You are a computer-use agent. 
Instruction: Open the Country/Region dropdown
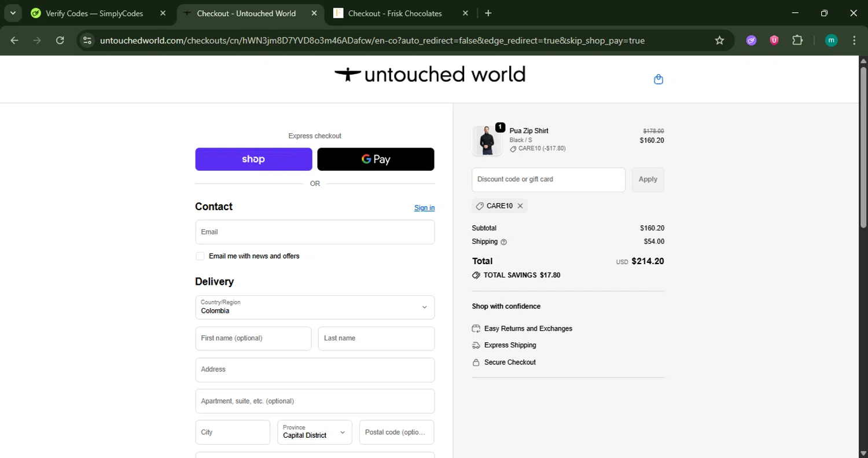click(315, 307)
